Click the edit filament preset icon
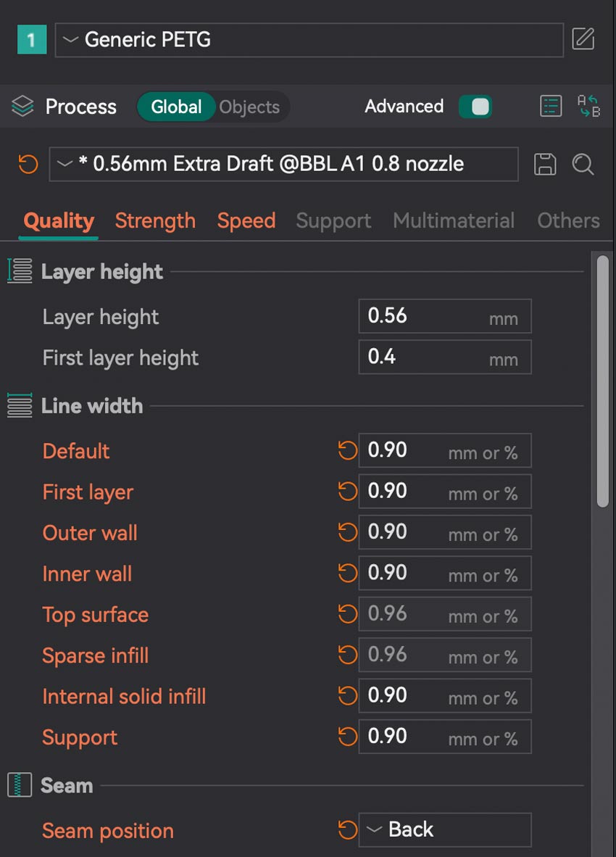 583,39
